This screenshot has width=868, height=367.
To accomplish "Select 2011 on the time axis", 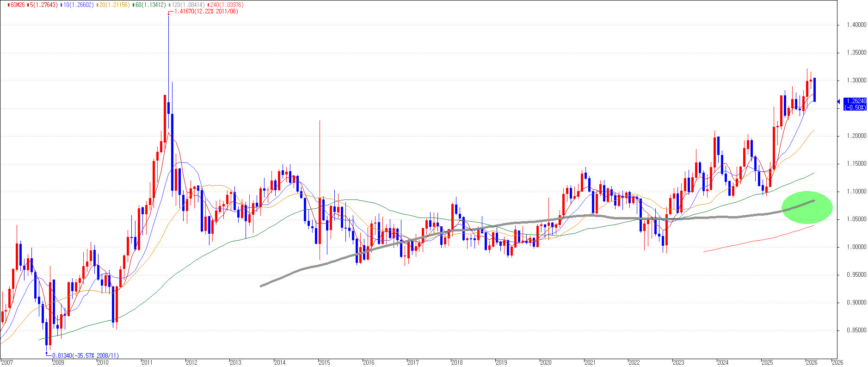I will point(147,362).
